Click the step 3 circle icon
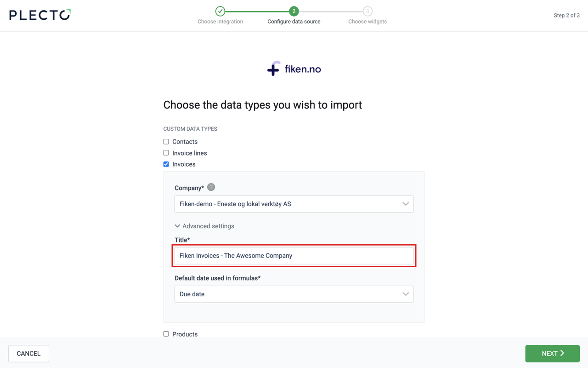The image size is (588, 368). (x=367, y=11)
